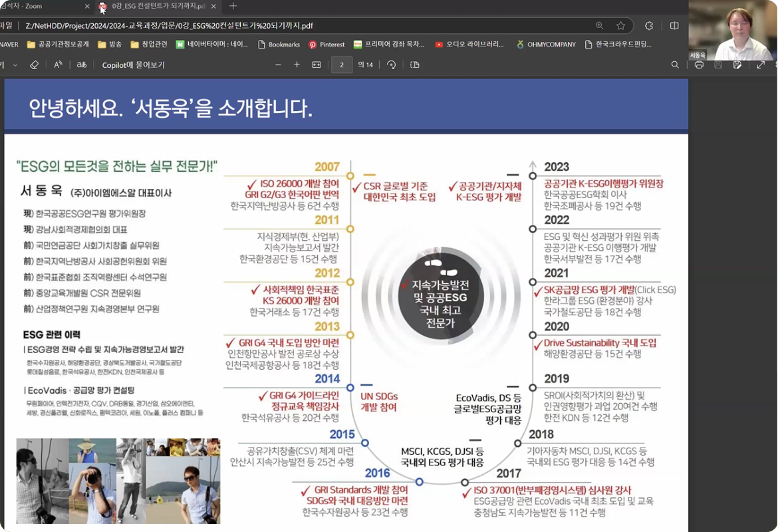This screenshot has width=778, height=532.
Task: Open the address bar zoom control
Action: 600,26
